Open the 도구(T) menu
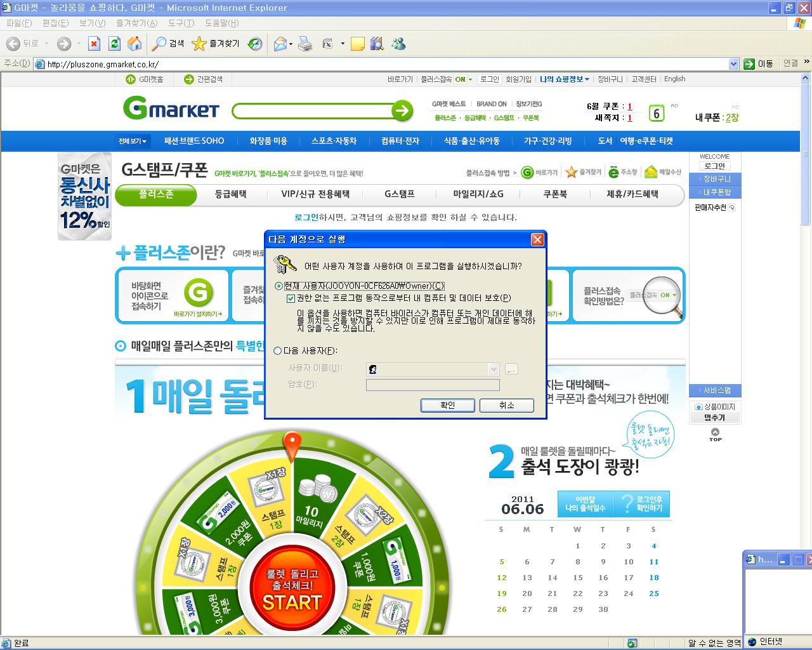Screen dimensions: 812x650 click(181, 23)
